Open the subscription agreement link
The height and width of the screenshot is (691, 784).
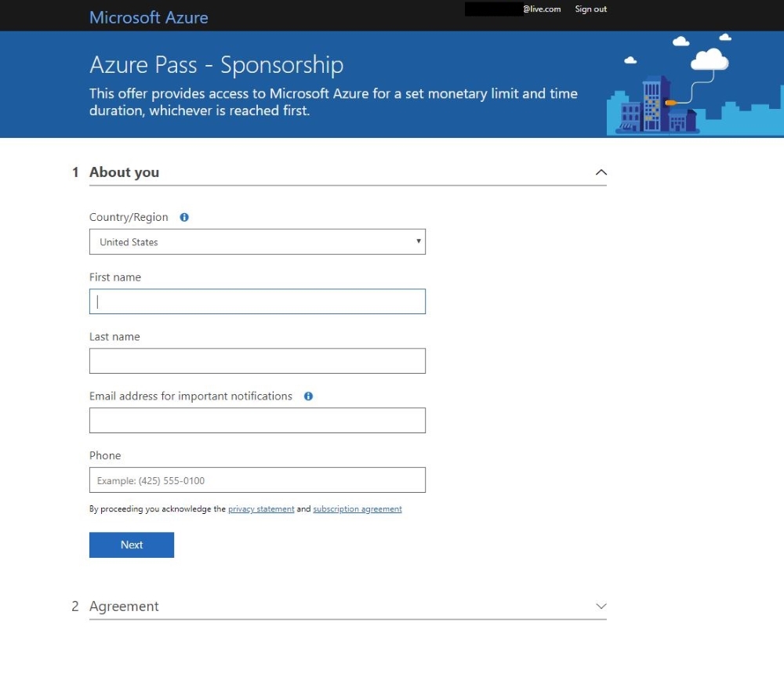(357, 508)
